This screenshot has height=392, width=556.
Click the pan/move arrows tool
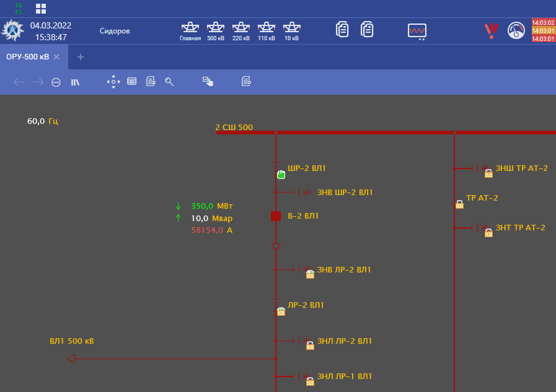(113, 82)
